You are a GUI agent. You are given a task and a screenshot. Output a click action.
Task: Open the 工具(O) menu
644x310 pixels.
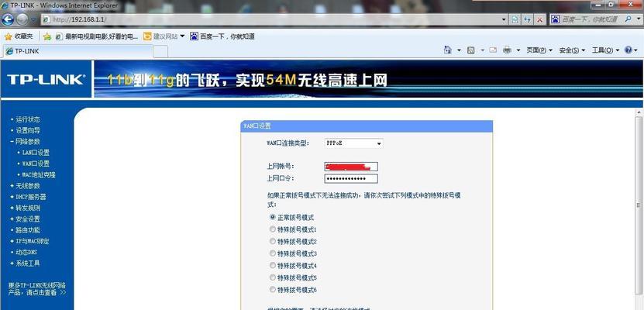click(x=605, y=50)
